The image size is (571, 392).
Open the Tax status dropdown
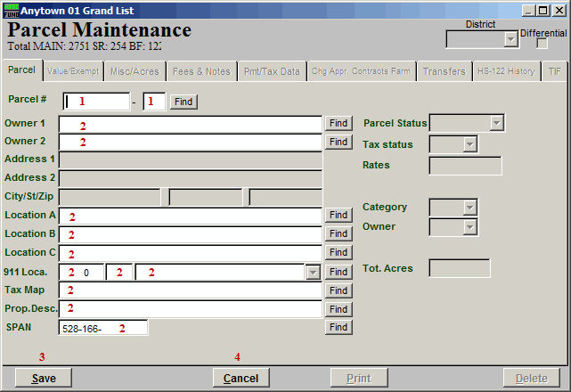[x=469, y=144]
